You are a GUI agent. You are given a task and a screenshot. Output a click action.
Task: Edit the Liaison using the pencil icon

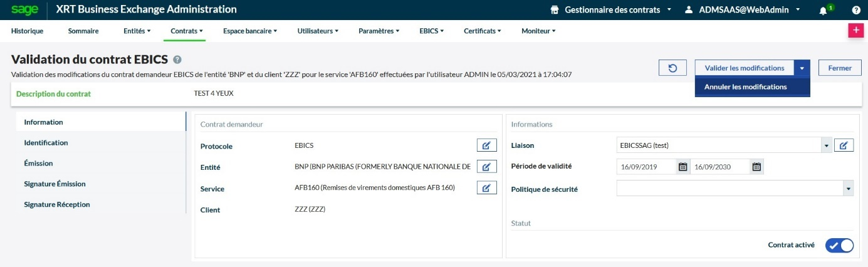[844, 145]
